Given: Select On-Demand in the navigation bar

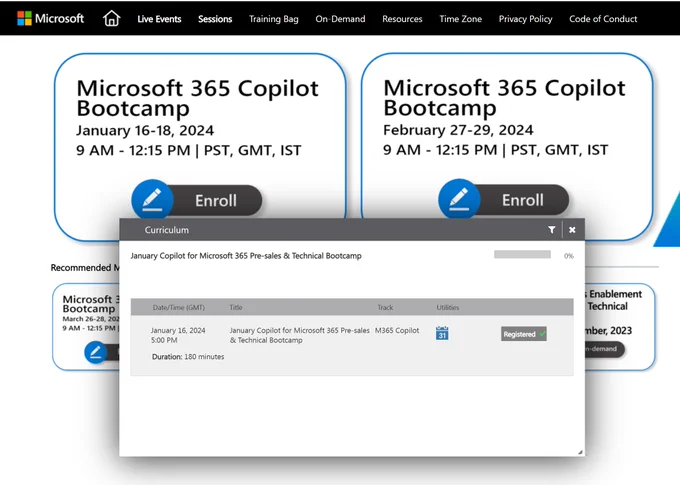Looking at the screenshot, I should (x=340, y=19).
